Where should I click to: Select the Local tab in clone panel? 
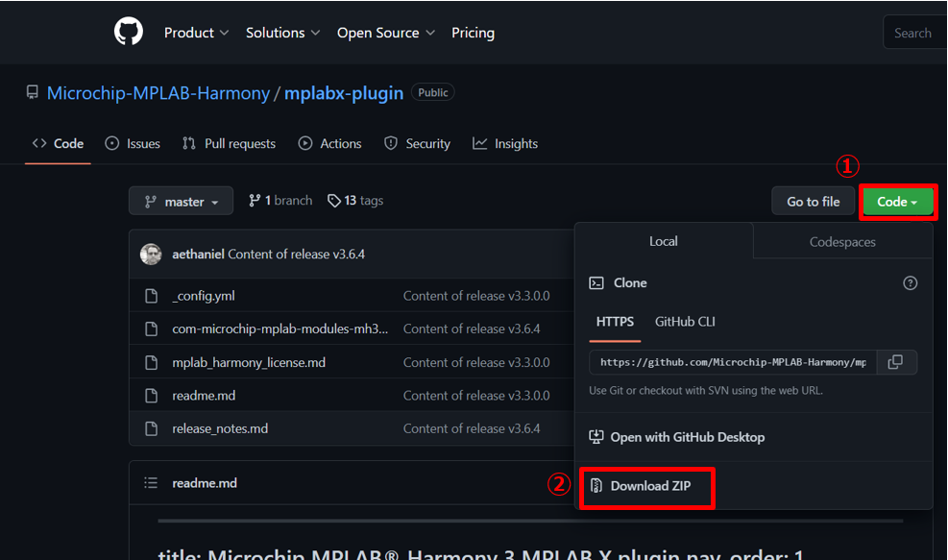click(664, 241)
